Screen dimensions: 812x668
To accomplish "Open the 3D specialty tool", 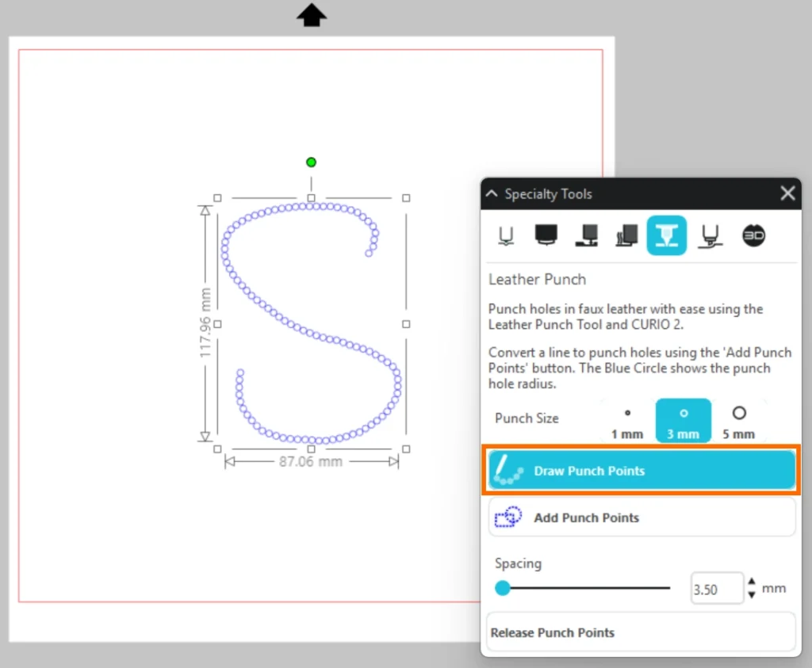I will coord(753,235).
